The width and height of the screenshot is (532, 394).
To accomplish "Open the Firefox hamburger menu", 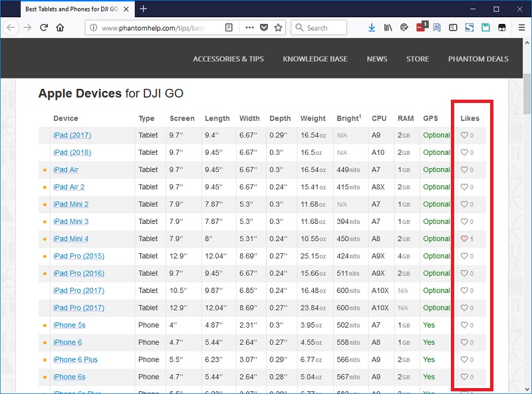I will coord(522,27).
